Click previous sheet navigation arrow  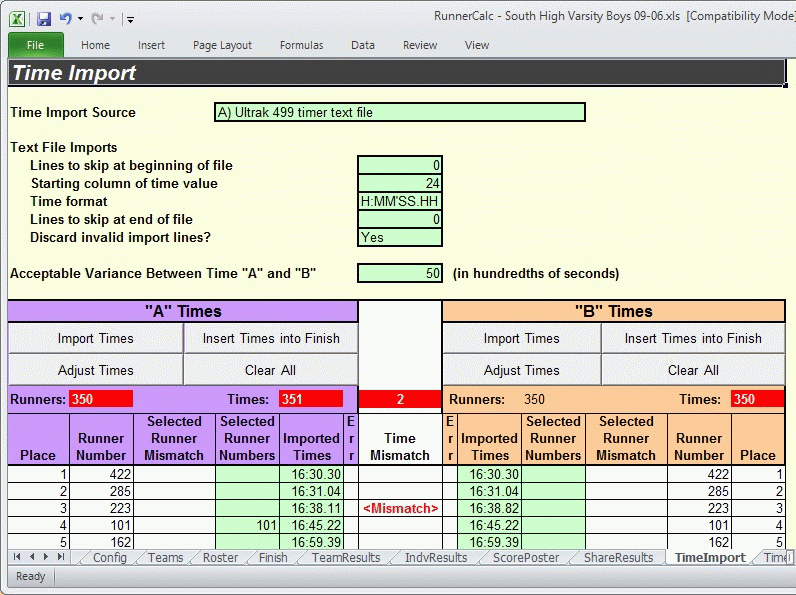click(x=32, y=557)
